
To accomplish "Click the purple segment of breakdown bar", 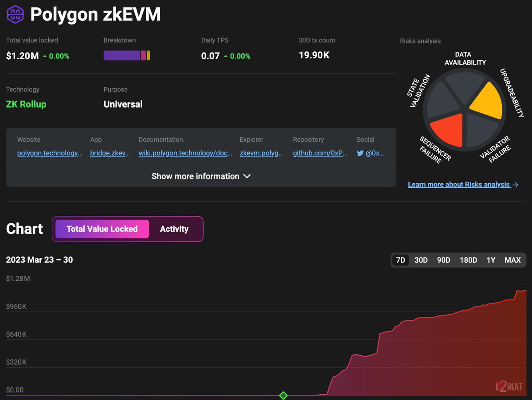I will pos(122,55).
